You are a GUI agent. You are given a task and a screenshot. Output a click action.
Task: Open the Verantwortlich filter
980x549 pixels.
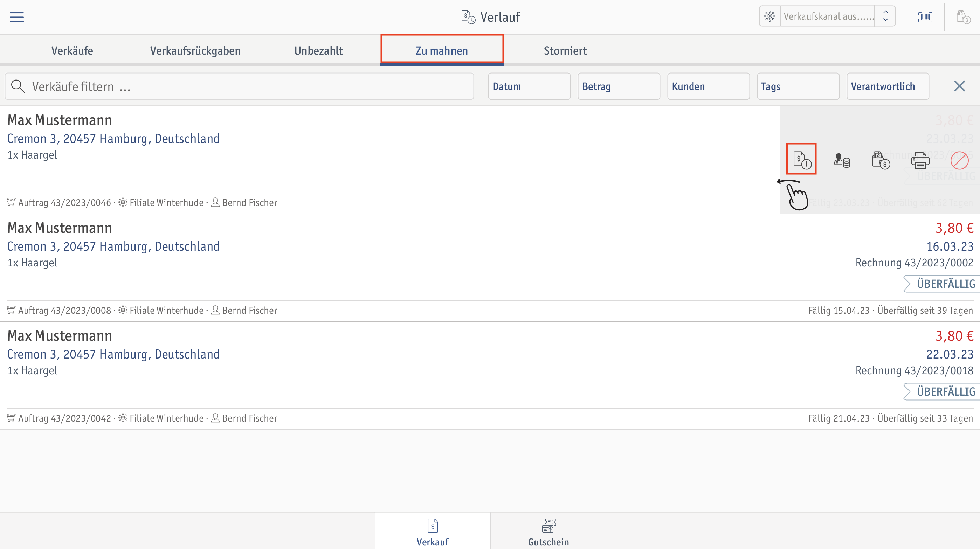[x=888, y=87]
